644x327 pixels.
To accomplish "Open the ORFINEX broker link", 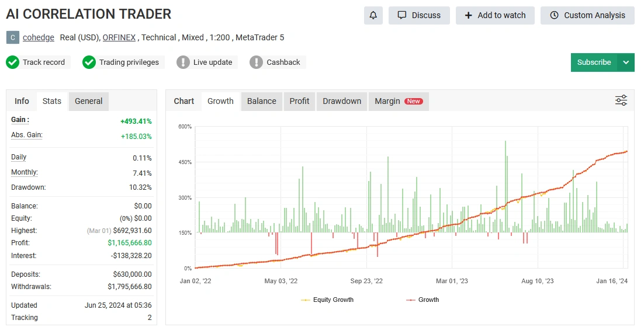I will (x=119, y=37).
